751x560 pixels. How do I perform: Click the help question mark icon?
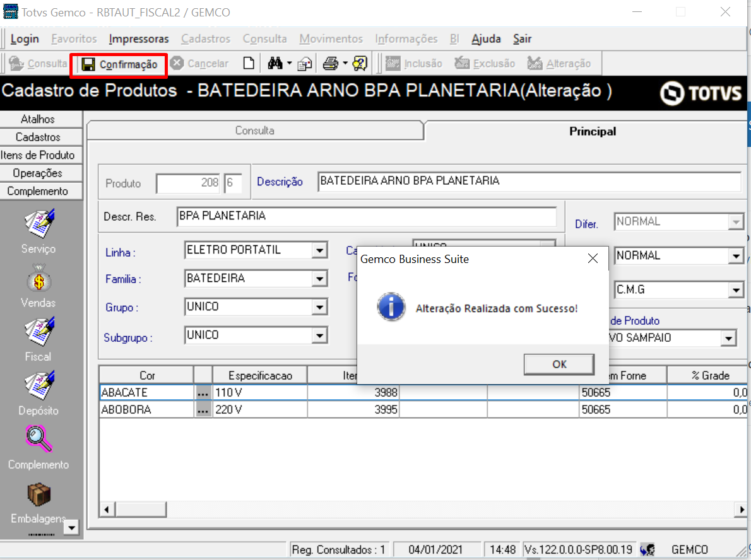coord(360,63)
